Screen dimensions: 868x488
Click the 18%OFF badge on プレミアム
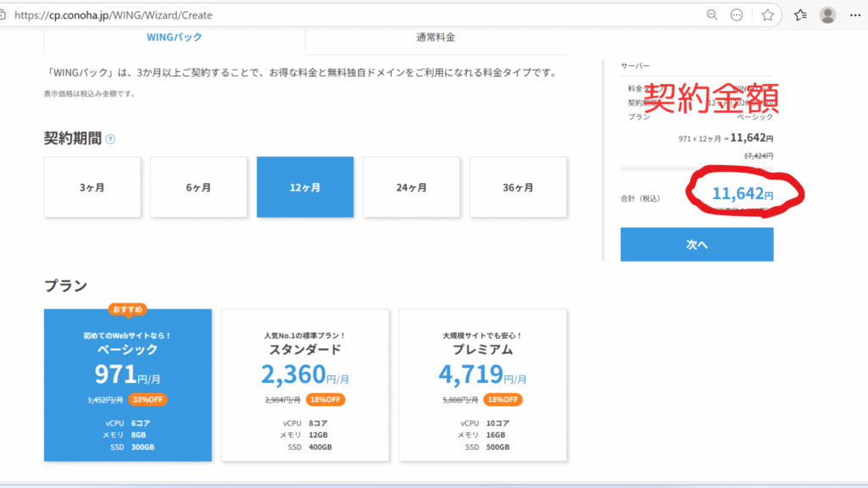(x=503, y=400)
